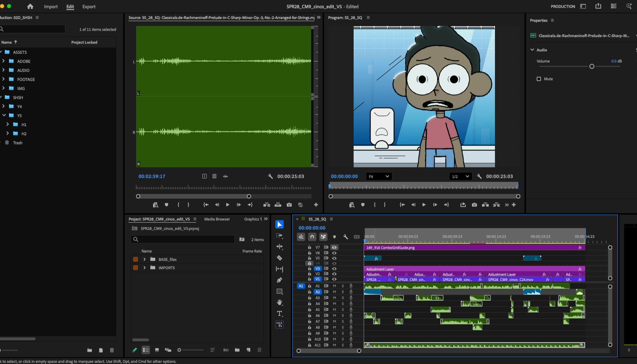Select the Track Select Forward tool
Screen dimensions: 637x364
coord(280,236)
